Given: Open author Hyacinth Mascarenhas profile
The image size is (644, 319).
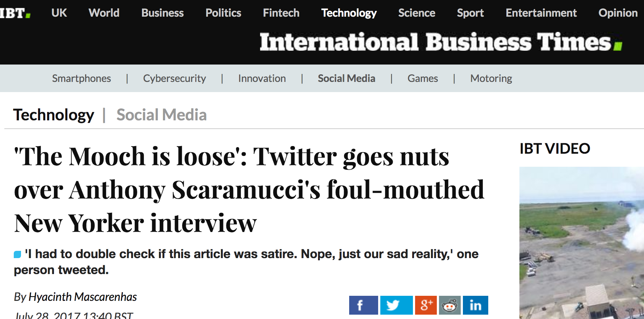Looking at the screenshot, I should click(83, 297).
